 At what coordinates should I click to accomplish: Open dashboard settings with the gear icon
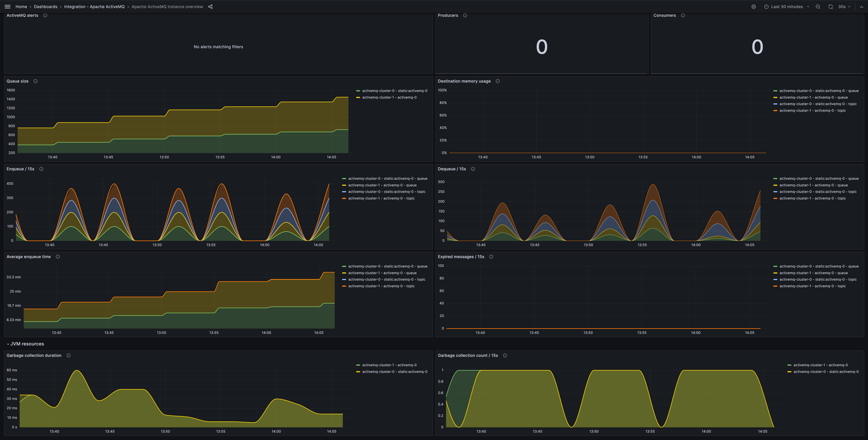[754, 6]
